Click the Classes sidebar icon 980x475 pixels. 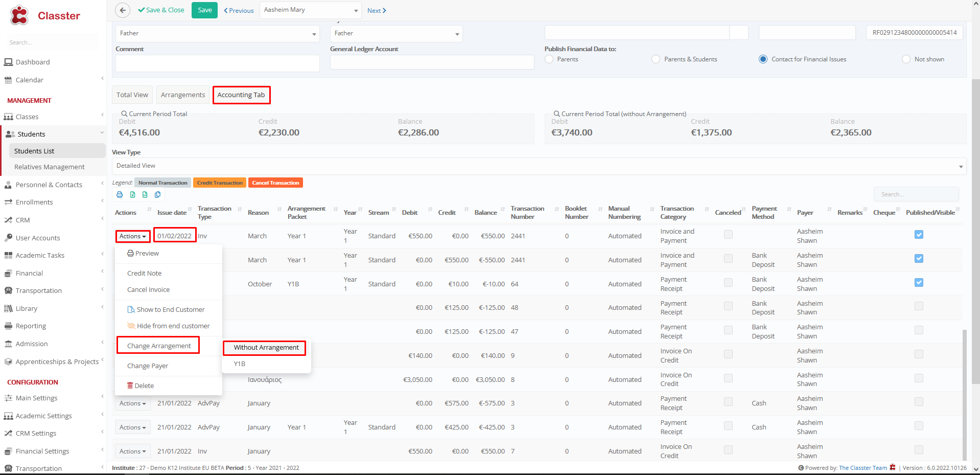pyautogui.click(x=8, y=117)
